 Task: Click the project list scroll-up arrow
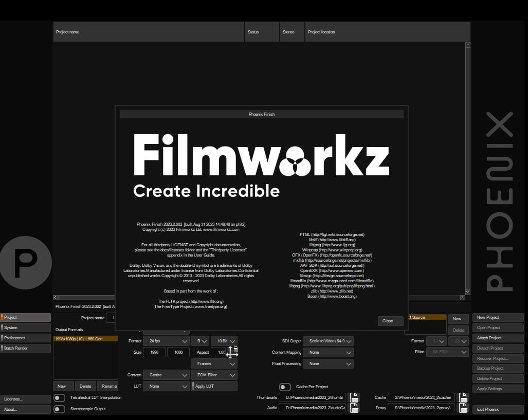coord(468,44)
